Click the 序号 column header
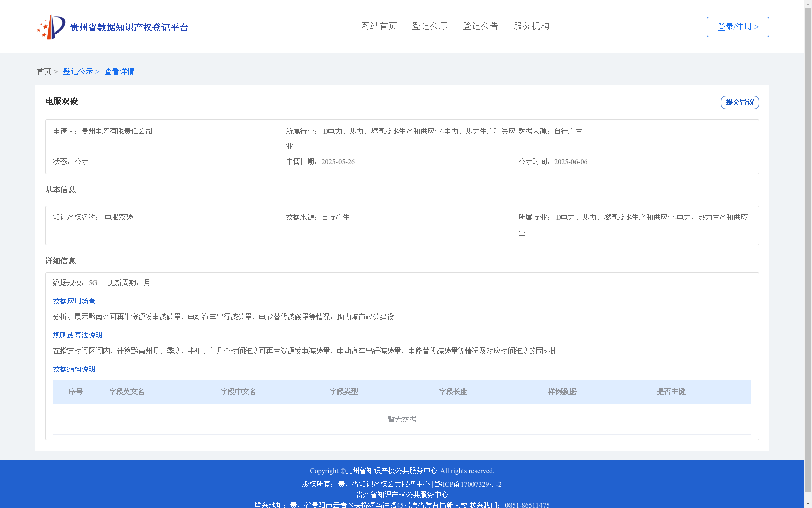Screen dimensions: 812x508 click(x=76, y=392)
